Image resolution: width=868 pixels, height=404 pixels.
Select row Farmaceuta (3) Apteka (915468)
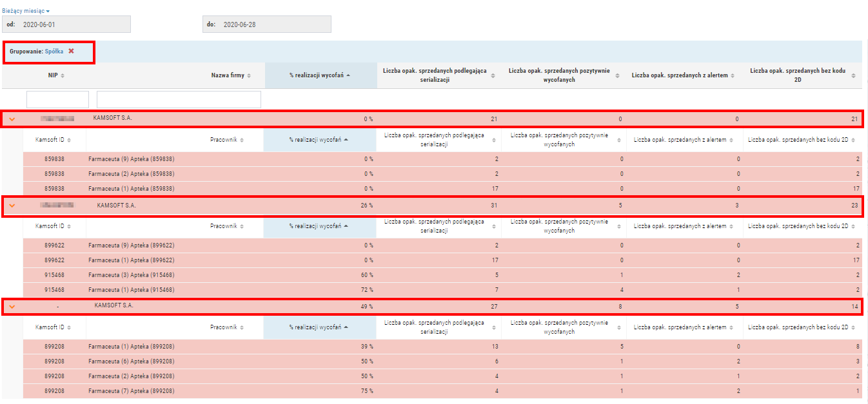coord(132,275)
